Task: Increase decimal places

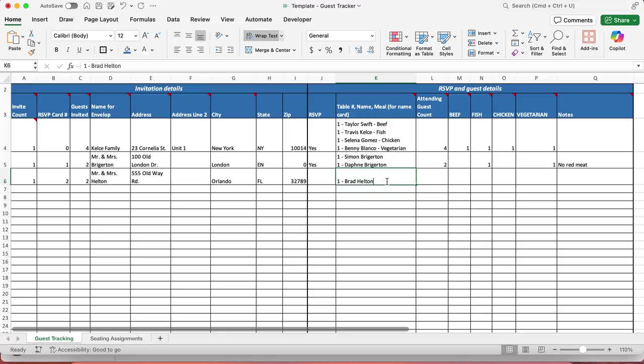Action: click(358, 50)
